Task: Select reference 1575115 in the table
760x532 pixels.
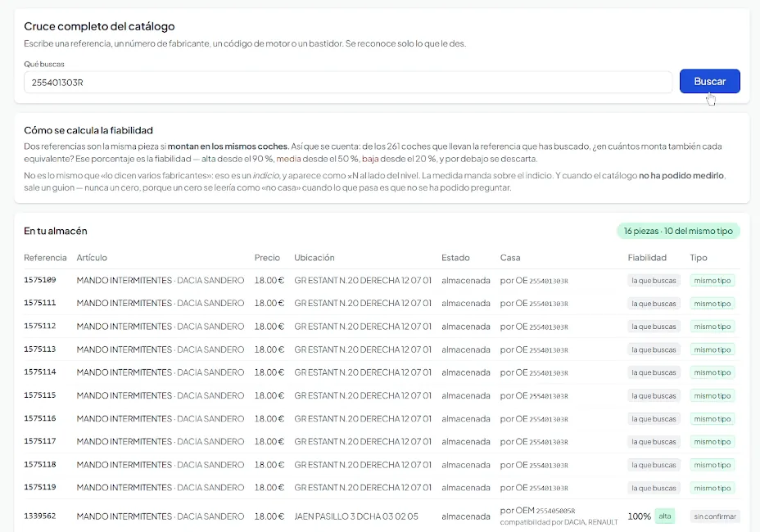Action: (x=40, y=395)
